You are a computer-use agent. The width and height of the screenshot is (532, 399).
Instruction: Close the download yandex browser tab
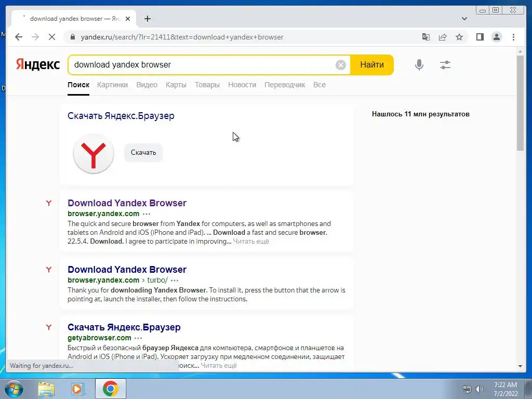(x=128, y=19)
